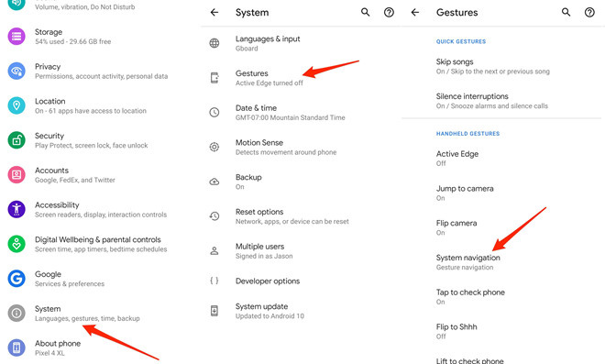Screen dimensions: 605x364
Task: Go back from the System screen
Action: coord(214,12)
